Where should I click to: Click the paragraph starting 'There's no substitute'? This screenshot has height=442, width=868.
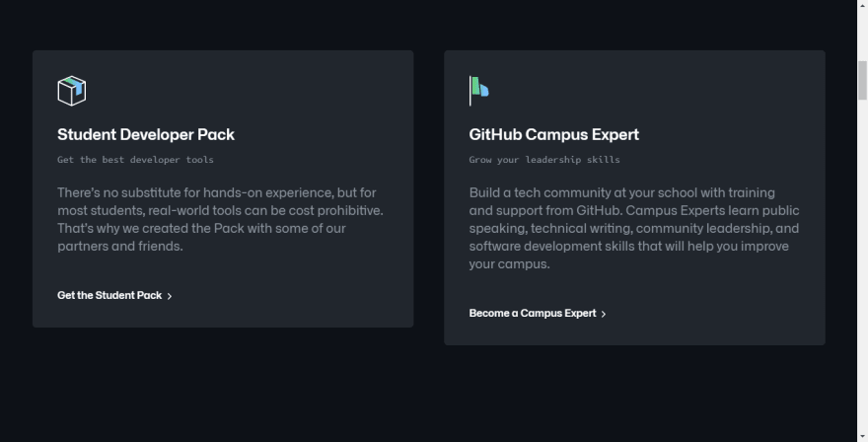[x=220, y=219]
